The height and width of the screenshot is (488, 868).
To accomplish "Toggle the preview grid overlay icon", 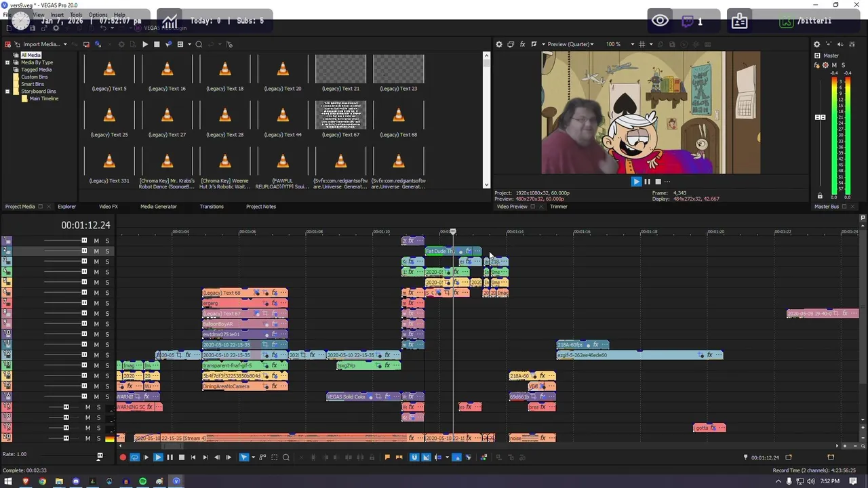I will tap(642, 44).
